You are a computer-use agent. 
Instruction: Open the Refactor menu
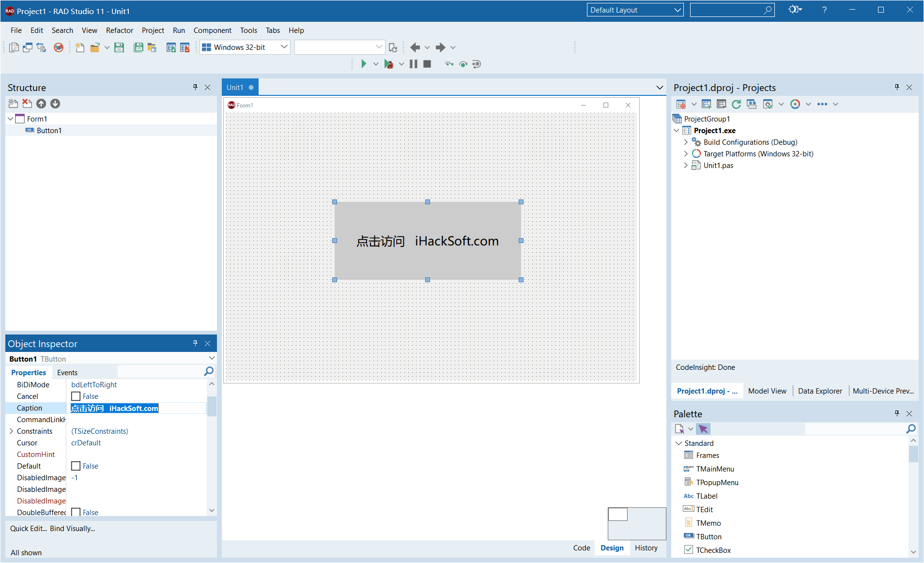coord(120,30)
